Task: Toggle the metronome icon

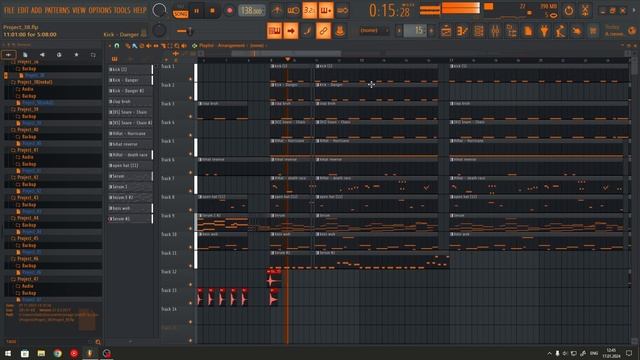Action: (x=277, y=11)
